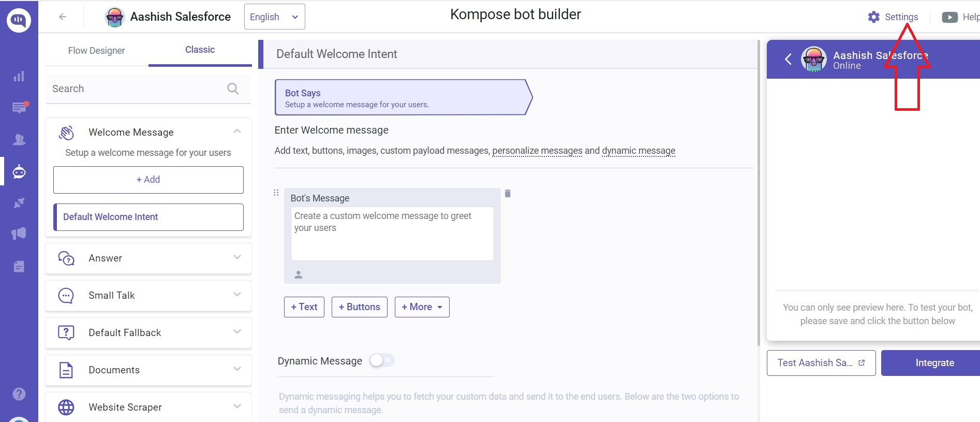Expand the More options dropdown
Screen dimensions: 980x422
point(422,307)
